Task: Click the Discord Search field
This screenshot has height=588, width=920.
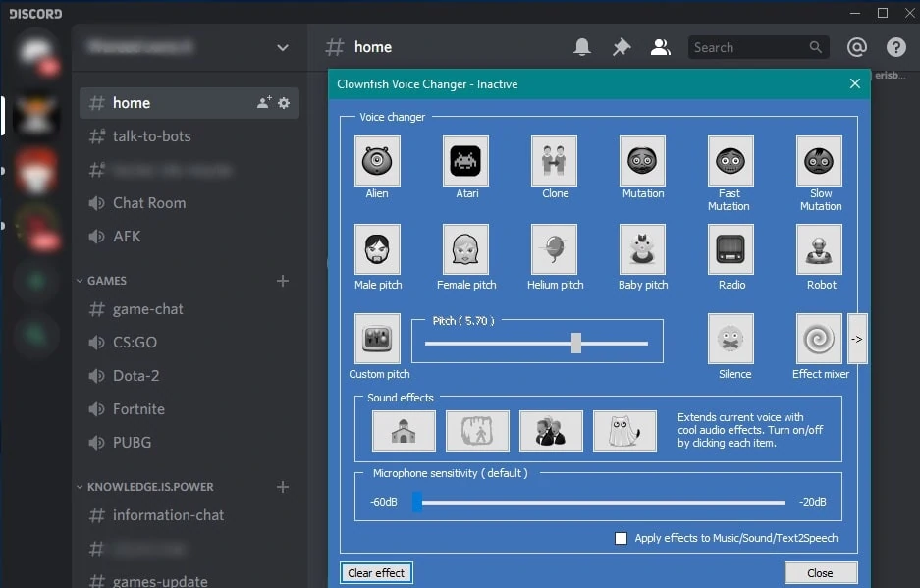Action: tap(759, 47)
